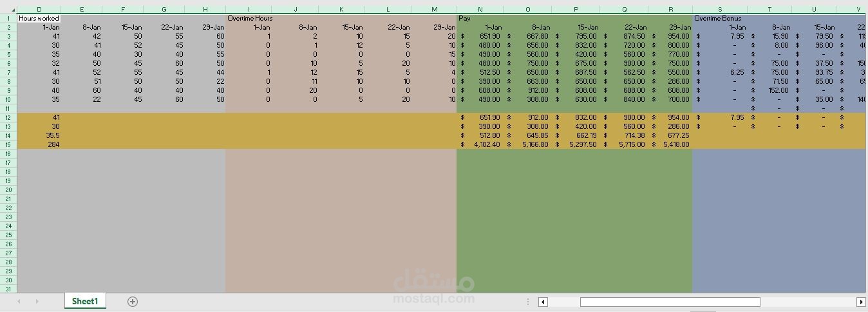This screenshot has height=312, width=868.
Task: Click the pay cell 795.00
Action: pyautogui.click(x=576, y=36)
